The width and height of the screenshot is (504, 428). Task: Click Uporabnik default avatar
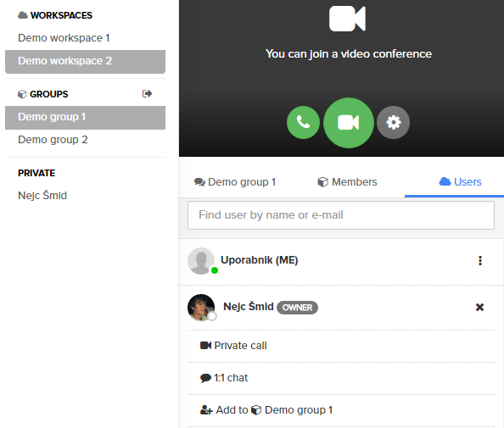(x=201, y=261)
